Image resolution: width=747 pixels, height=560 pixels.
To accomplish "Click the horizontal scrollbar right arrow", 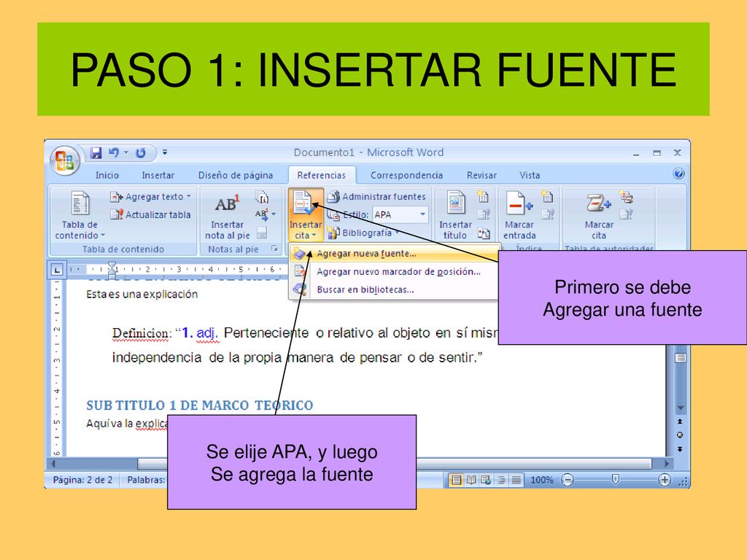I will tap(667, 464).
